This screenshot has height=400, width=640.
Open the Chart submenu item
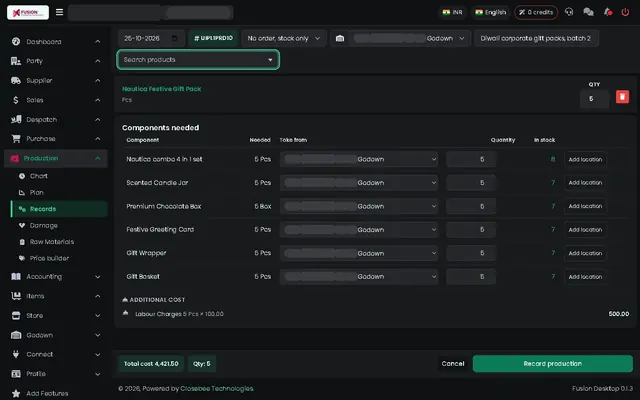38,176
